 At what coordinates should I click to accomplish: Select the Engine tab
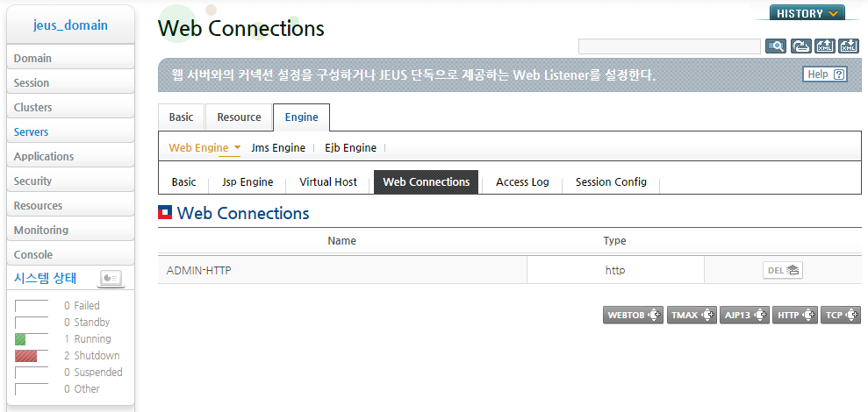[302, 117]
